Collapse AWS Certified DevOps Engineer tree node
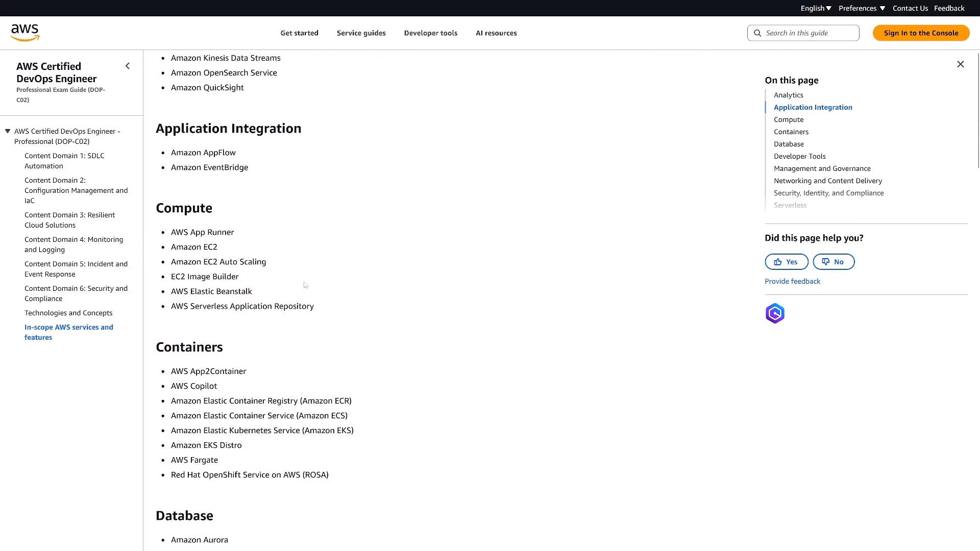The image size is (980, 551). [x=8, y=131]
